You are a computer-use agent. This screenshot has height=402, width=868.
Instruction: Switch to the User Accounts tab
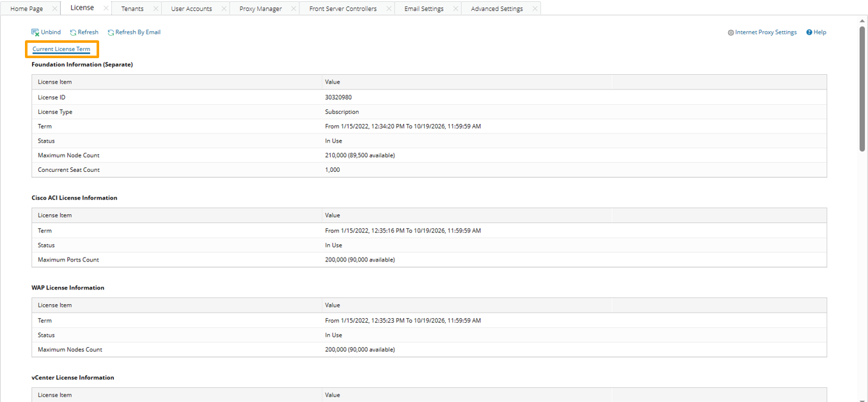[191, 9]
